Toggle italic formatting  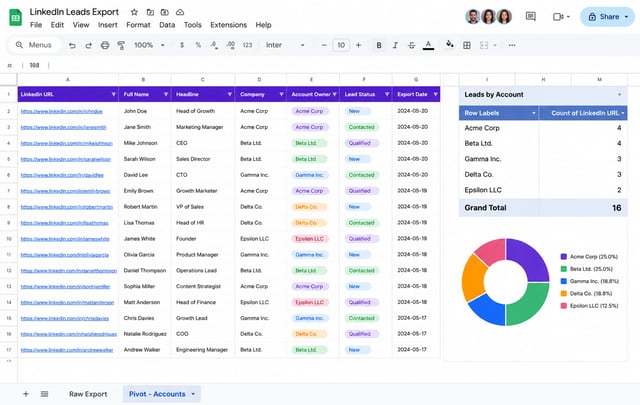tap(395, 45)
